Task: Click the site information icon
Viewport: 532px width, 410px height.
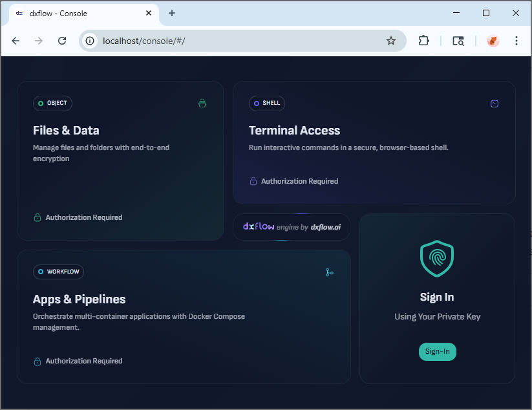Action: click(90, 41)
